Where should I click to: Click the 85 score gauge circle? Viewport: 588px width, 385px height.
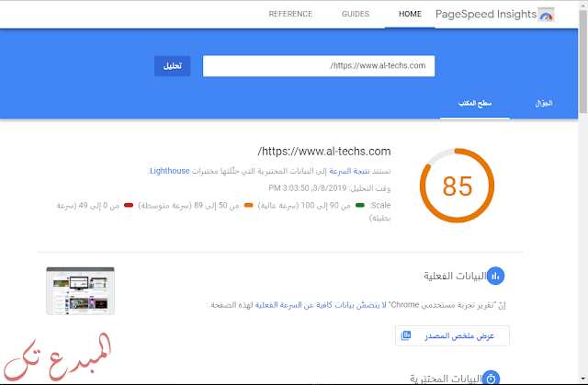[457, 187]
